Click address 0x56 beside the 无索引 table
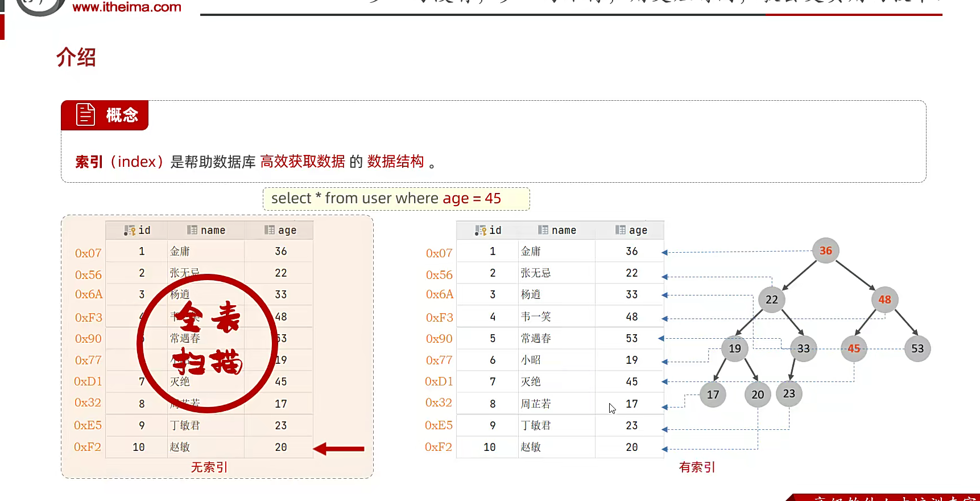Screen dimensions: 980x501 pyautogui.click(x=88, y=274)
